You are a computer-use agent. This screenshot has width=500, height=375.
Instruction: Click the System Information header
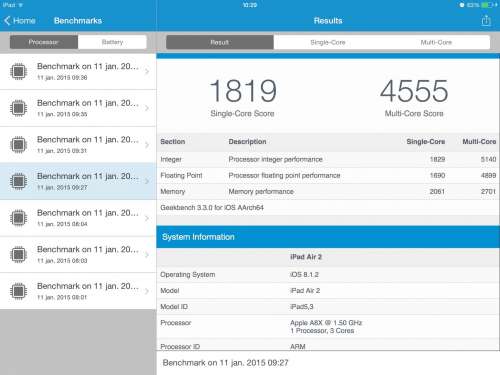[x=328, y=237]
